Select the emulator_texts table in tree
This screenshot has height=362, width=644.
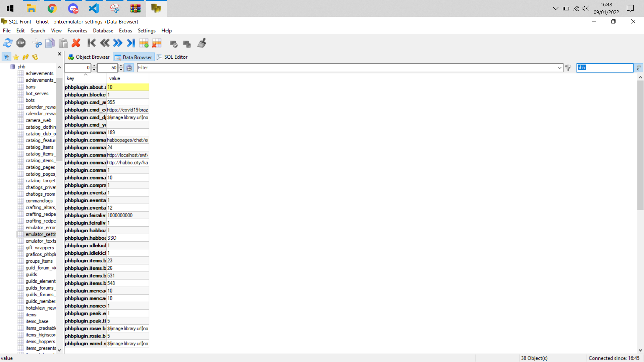point(41,241)
